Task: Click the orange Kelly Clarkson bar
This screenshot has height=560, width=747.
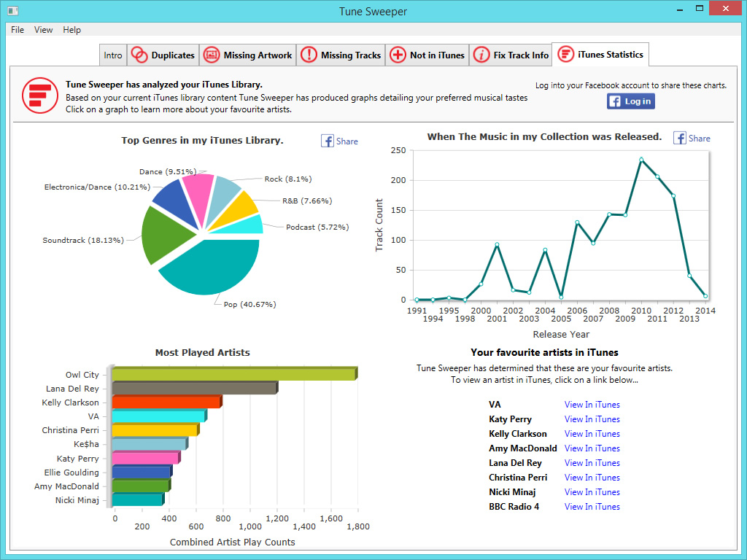Action: tap(166, 402)
